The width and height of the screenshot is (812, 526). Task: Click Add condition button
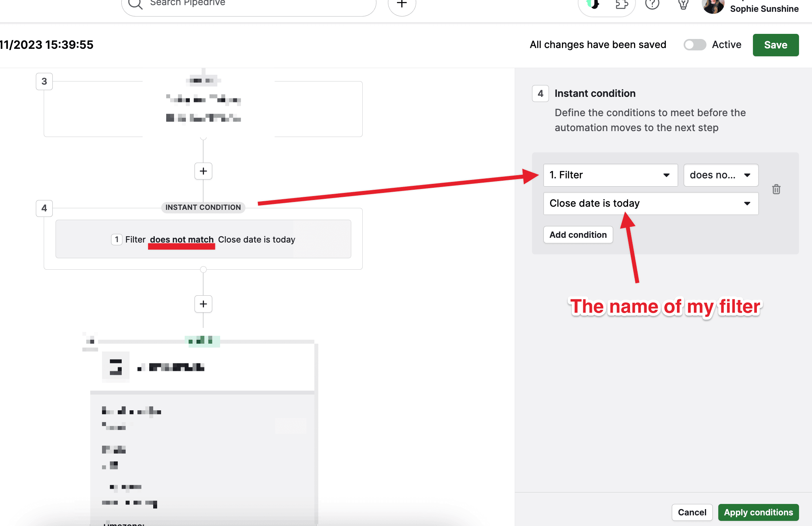click(x=578, y=235)
